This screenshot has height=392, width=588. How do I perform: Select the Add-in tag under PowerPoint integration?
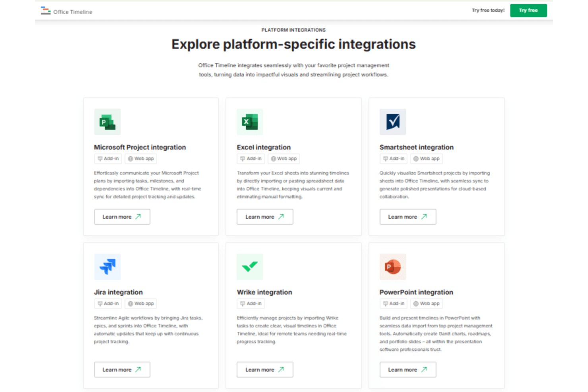click(x=393, y=304)
